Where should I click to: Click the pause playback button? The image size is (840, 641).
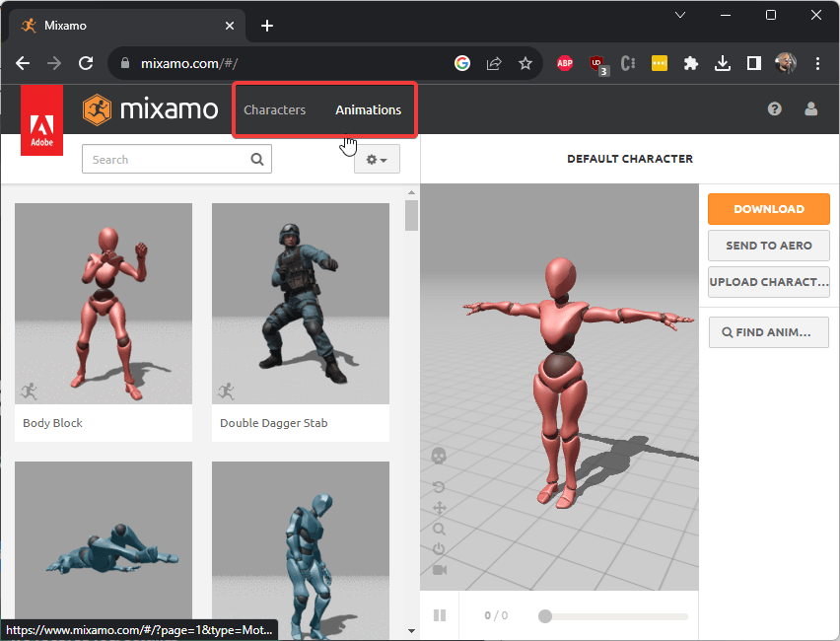[440, 615]
